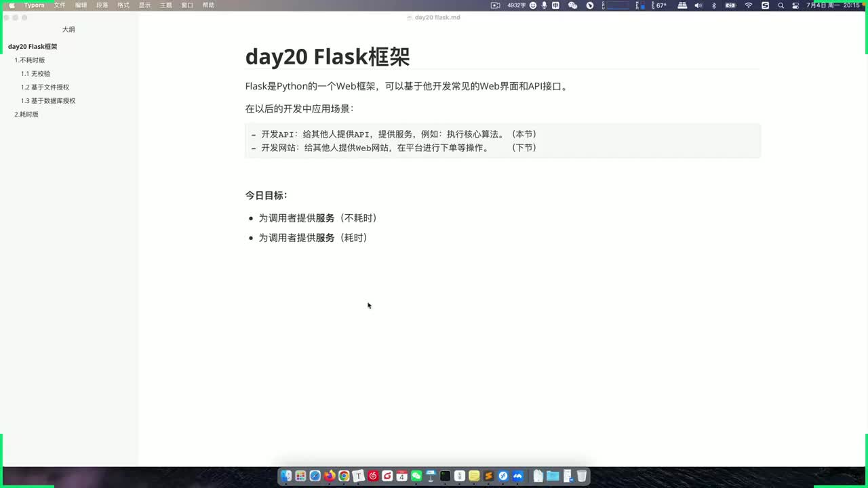This screenshot has height=488, width=868.
Task: Jump to outline item 1.2 基于文件授权
Action: (x=45, y=87)
